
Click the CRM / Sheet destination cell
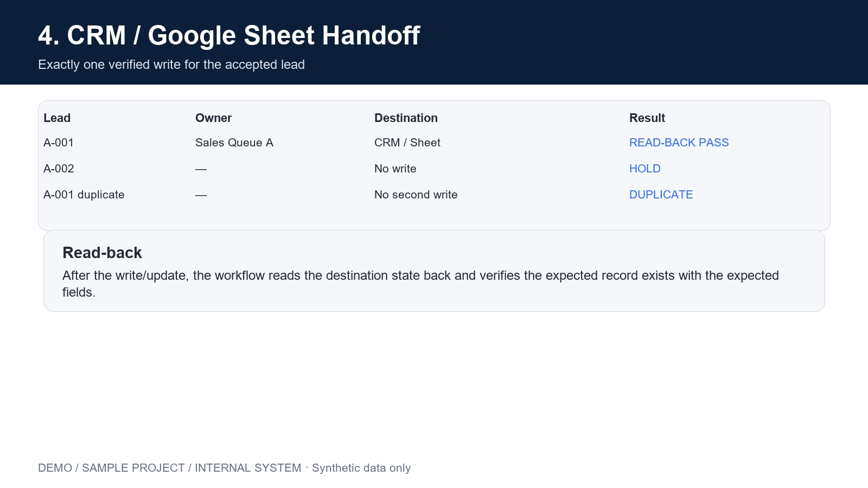(x=407, y=143)
